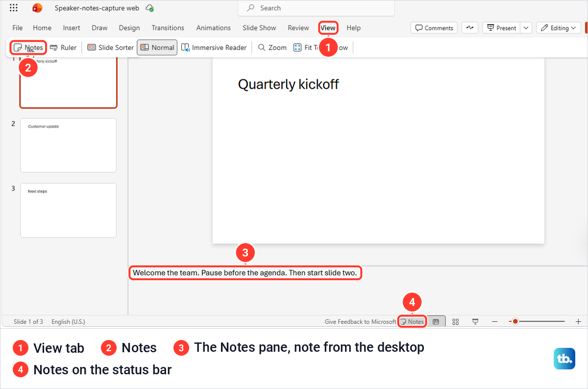Screen dimensions: 588x389
Task: Click English (U.S.) language status
Action: pyautogui.click(x=68, y=322)
